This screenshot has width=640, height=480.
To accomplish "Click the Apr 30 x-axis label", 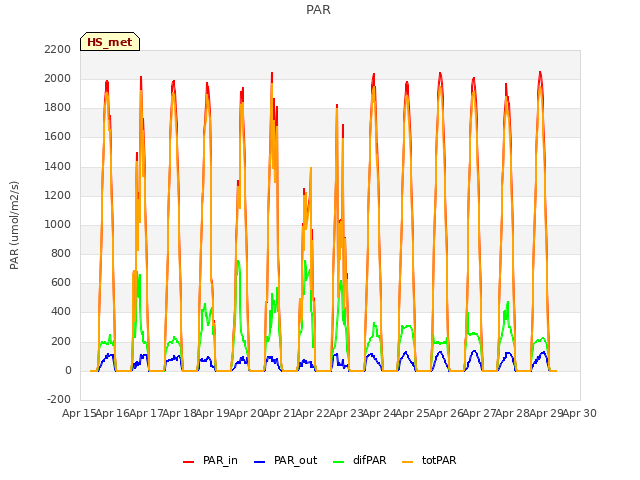I will tap(580, 413).
